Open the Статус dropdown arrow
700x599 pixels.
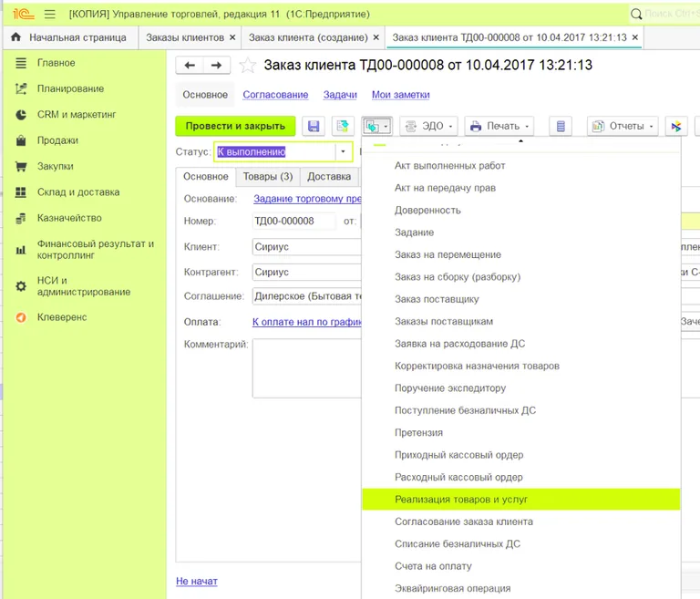(x=344, y=152)
